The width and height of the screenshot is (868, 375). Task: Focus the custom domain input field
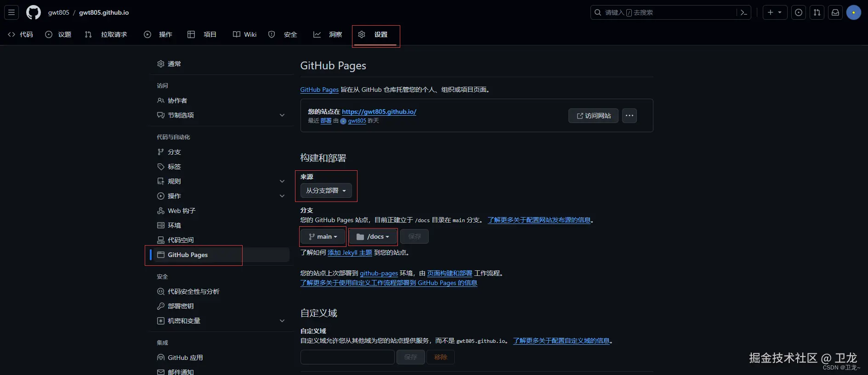347,357
